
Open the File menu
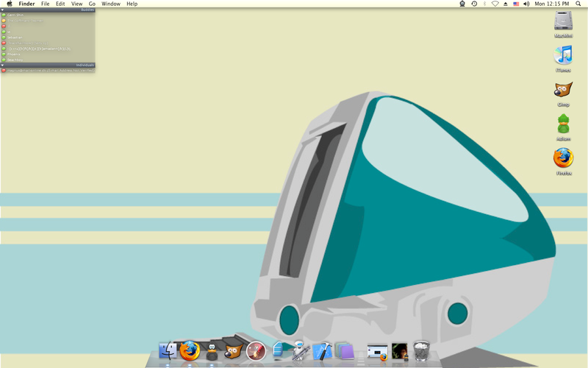[45, 4]
